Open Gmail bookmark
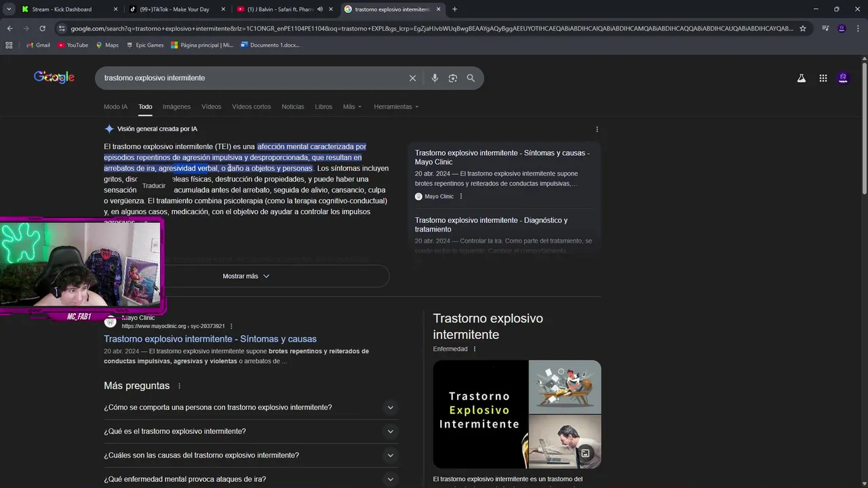The width and height of the screenshot is (868, 488). pyautogui.click(x=38, y=45)
